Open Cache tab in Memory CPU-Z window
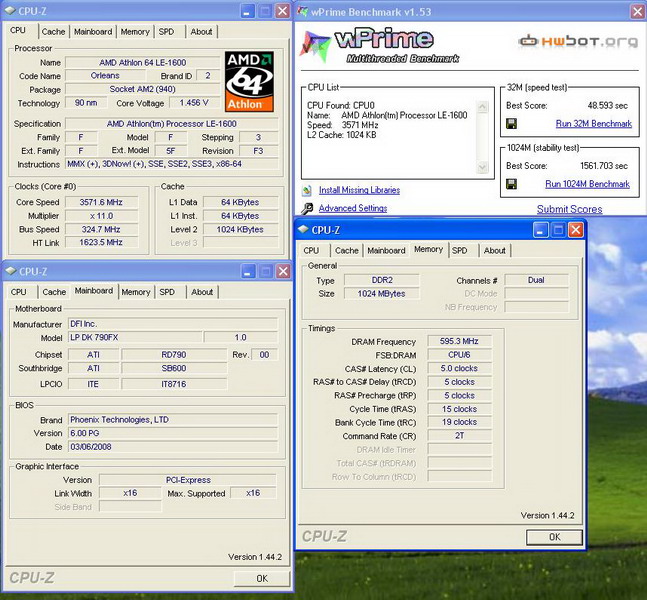 pyautogui.click(x=347, y=250)
